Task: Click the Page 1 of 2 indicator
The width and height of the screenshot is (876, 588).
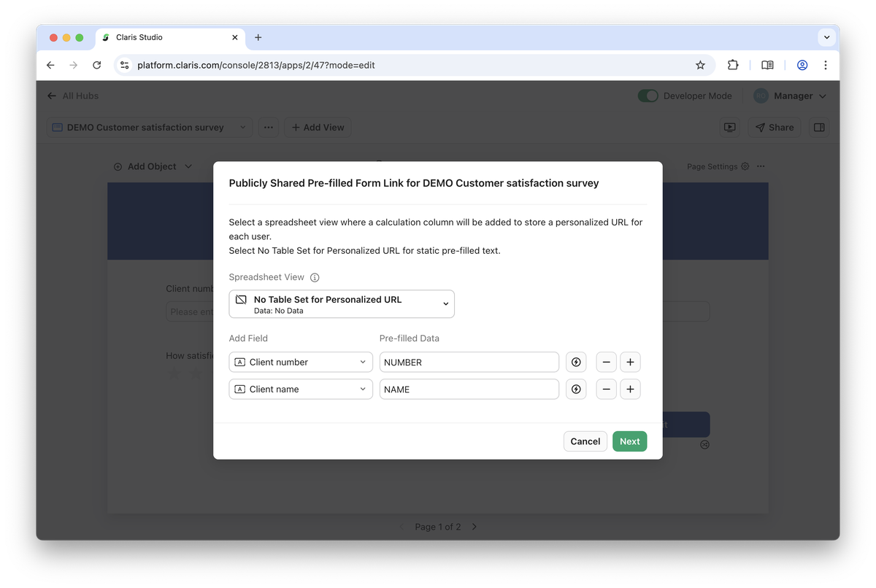Action: tap(438, 527)
